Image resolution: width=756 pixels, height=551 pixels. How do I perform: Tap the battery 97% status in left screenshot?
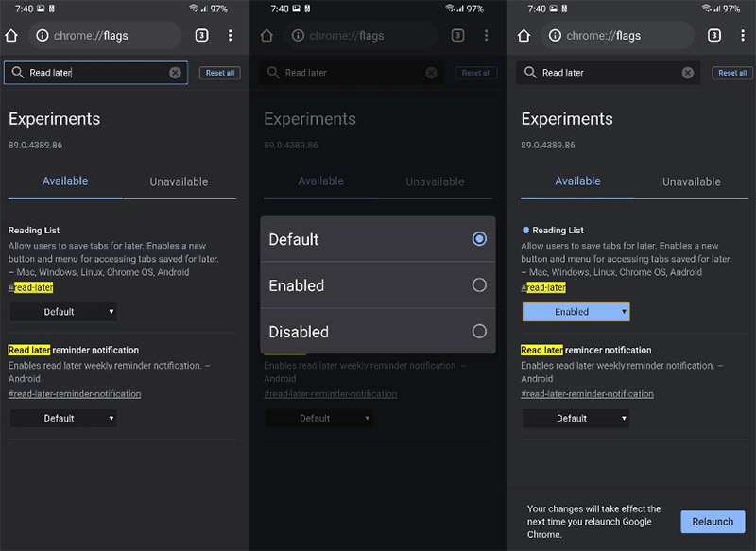point(219,9)
